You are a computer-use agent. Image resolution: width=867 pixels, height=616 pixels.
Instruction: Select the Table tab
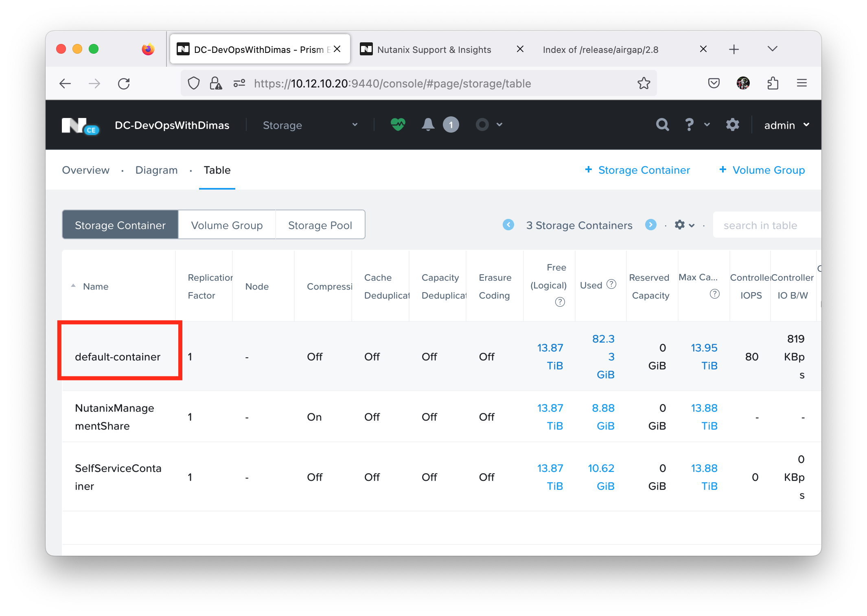tap(217, 170)
